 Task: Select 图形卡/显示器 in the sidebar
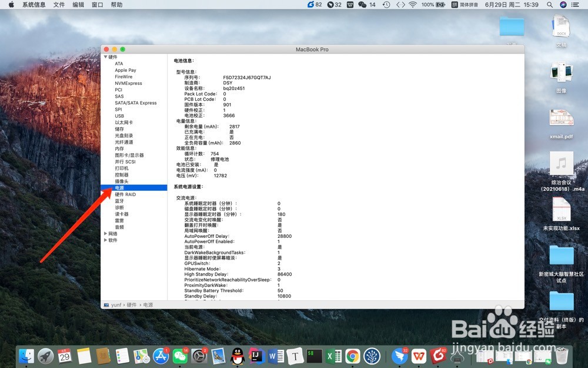[x=129, y=155]
